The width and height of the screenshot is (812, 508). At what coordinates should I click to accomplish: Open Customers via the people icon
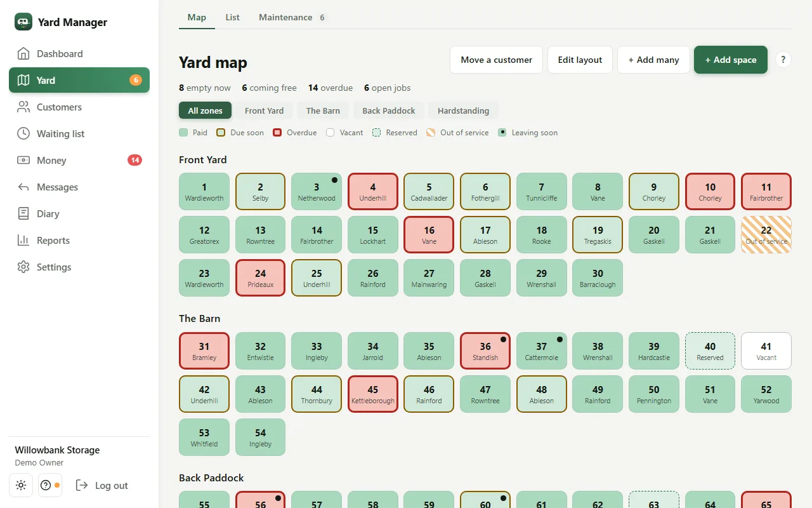pyautogui.click(x=23, y=107)
